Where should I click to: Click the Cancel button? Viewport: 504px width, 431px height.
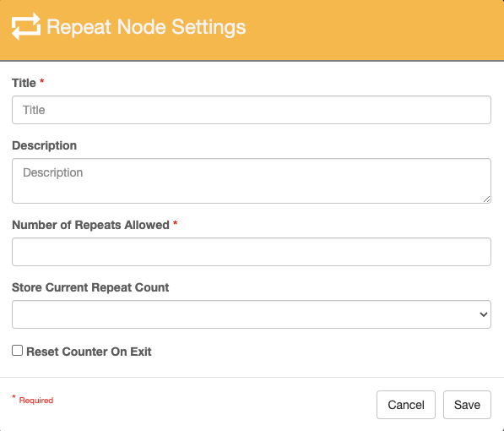[406, 405]
